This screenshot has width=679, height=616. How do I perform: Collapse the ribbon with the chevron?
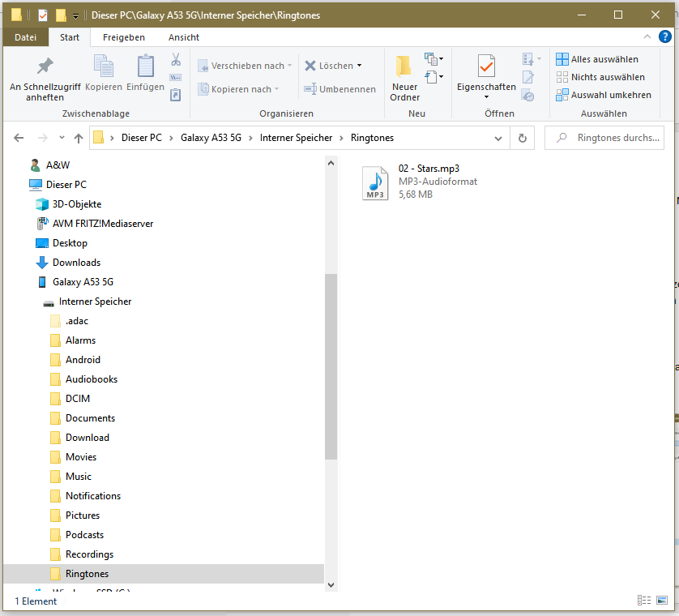[x=647, y=36]
